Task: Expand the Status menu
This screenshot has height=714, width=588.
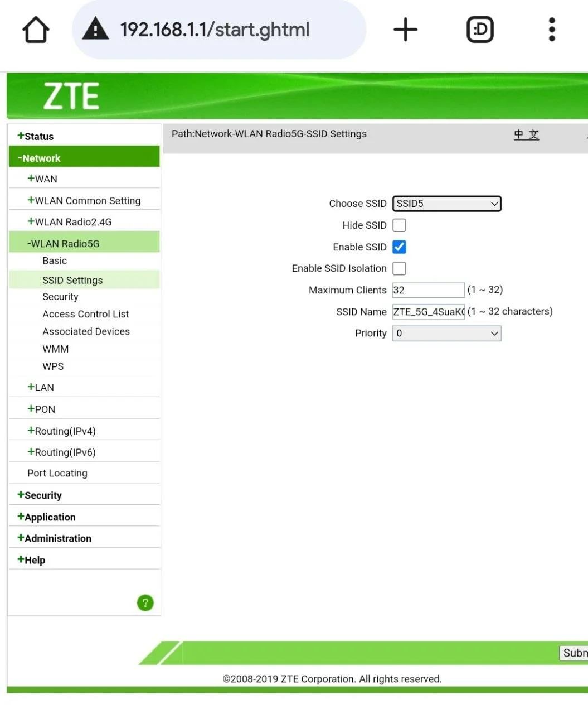Action: 36,136
